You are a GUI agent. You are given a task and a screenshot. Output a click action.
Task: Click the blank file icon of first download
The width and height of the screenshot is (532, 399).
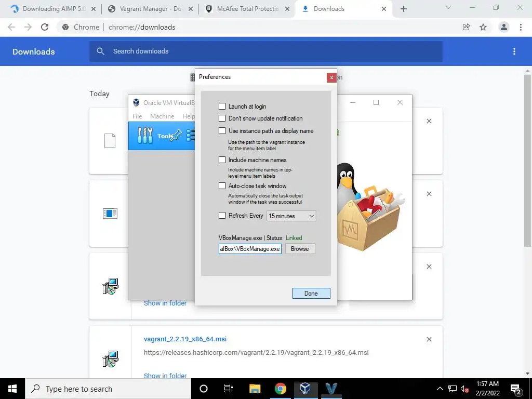(x=110, y=141)
